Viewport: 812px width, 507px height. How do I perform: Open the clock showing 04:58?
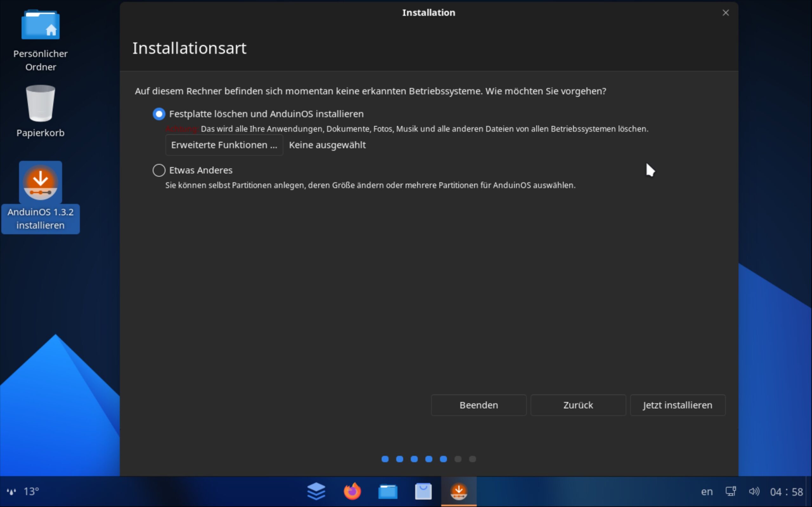[x=786, y=491]
